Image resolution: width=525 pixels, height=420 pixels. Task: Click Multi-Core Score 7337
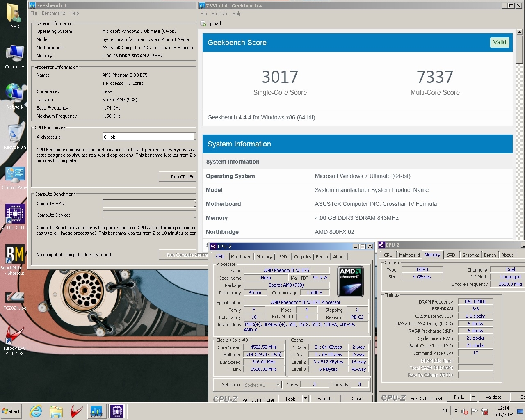point(435,77)
